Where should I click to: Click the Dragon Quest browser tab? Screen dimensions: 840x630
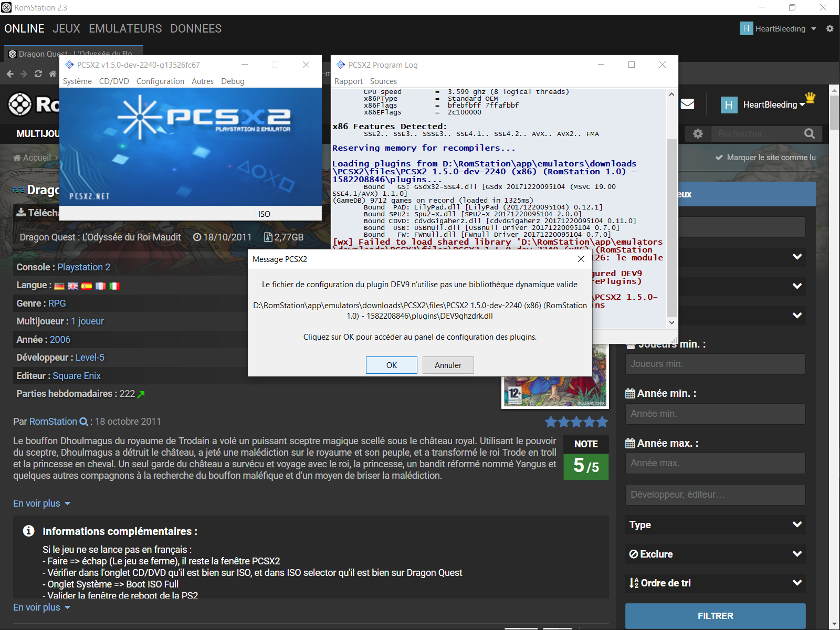pos(73,54)
